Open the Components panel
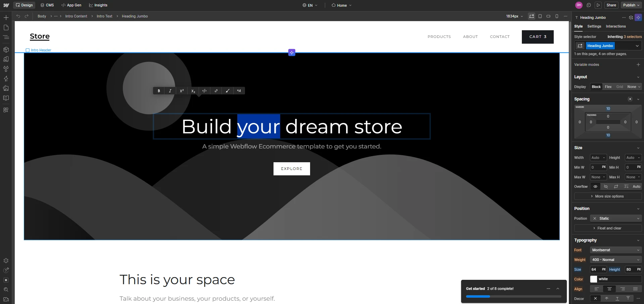This screenshot has width=644, height=304. (6, 49)
